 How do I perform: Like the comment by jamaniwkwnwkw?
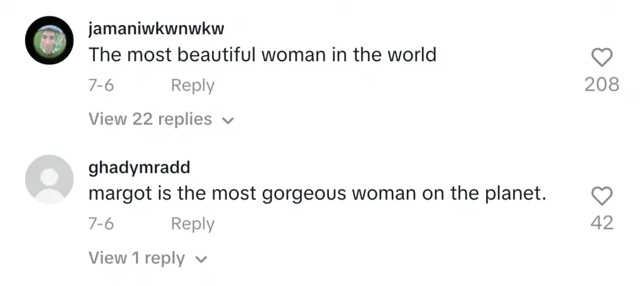coord(602,59)
